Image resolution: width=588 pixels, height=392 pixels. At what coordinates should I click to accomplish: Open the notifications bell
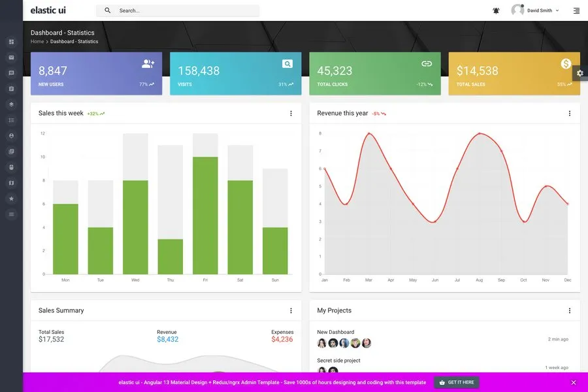(496, 10)
